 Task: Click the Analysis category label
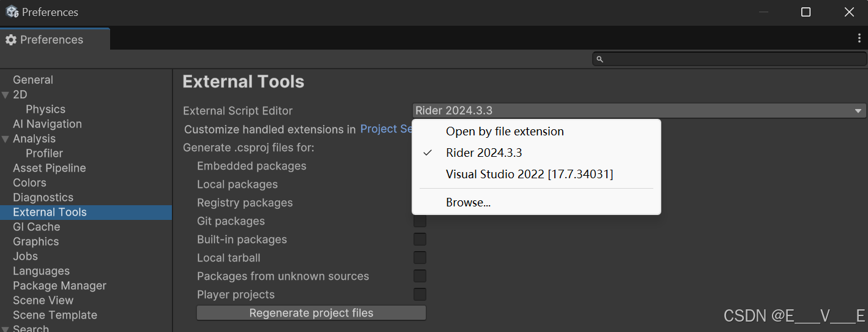click(34, 139)
